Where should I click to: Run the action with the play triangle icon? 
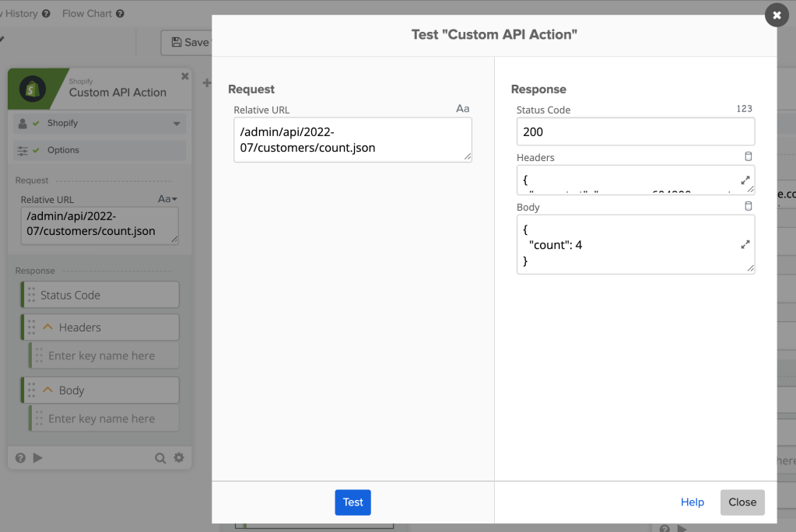[38, 457]
